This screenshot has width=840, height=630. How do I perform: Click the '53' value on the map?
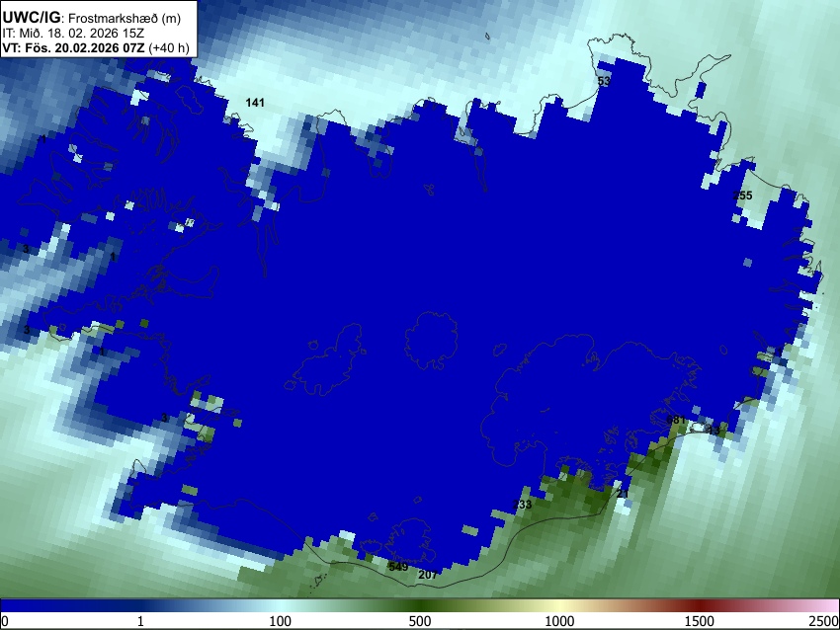(604, 81)
